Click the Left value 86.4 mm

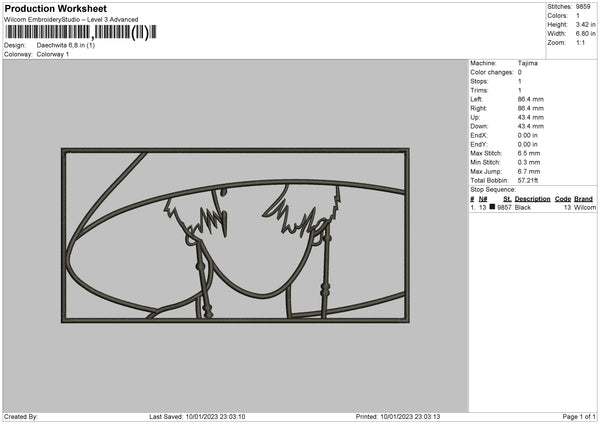(531, 99)
